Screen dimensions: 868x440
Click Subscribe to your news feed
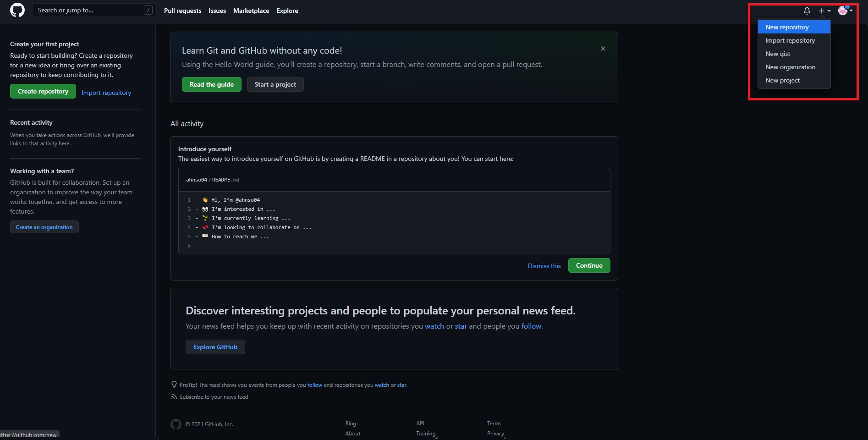(214, 397)
